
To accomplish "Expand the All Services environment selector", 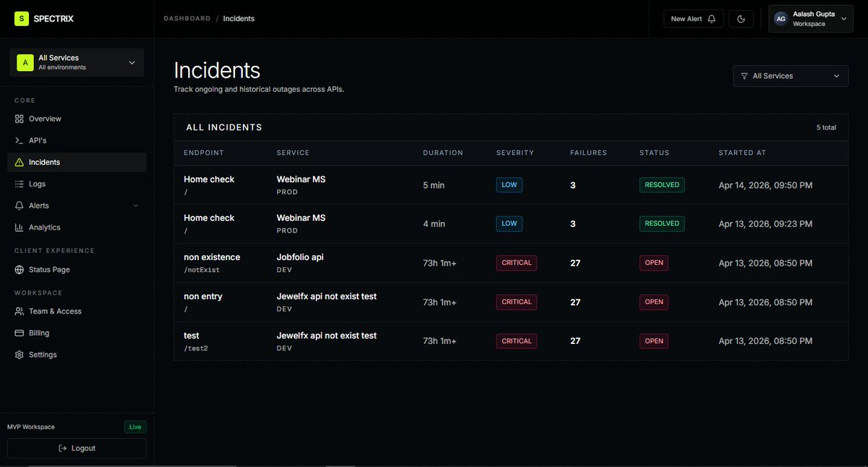I will click(x=77, y=62).
